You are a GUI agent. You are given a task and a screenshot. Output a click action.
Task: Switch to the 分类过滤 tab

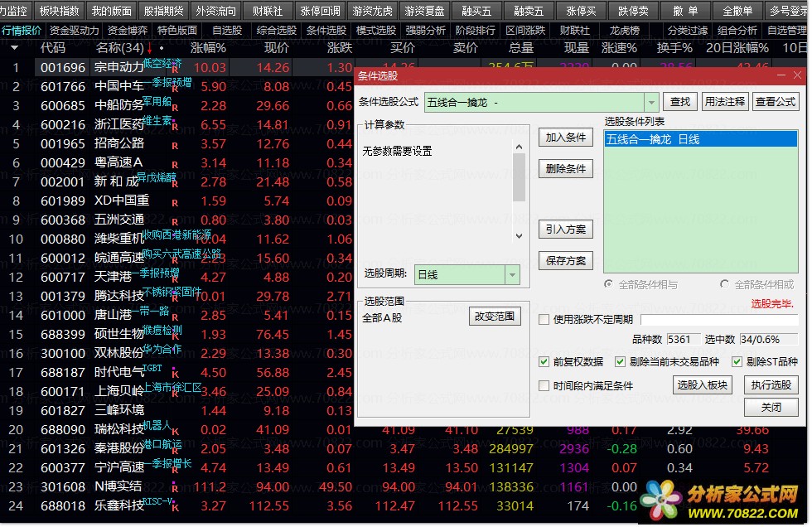[x=688, y=31]
